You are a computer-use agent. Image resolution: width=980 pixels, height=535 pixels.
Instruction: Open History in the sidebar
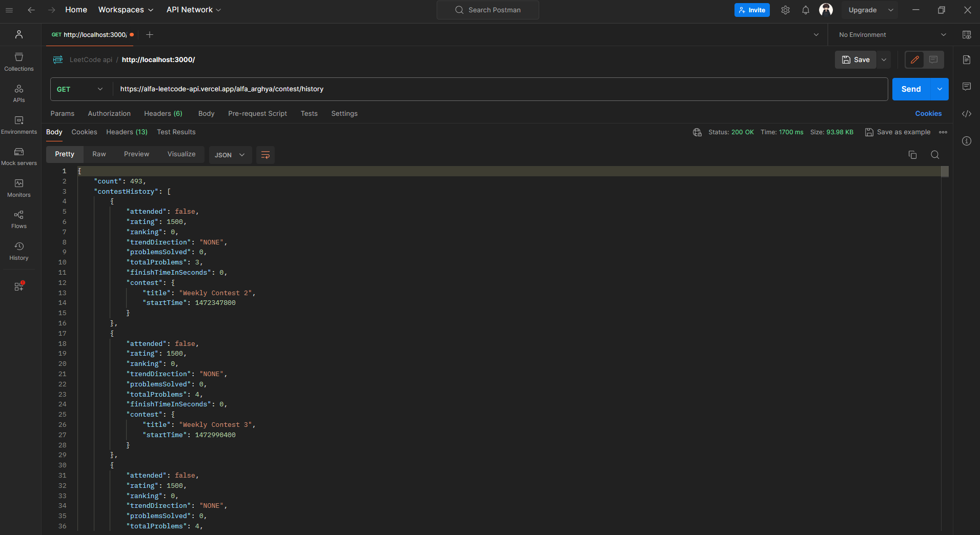[19, 251]
